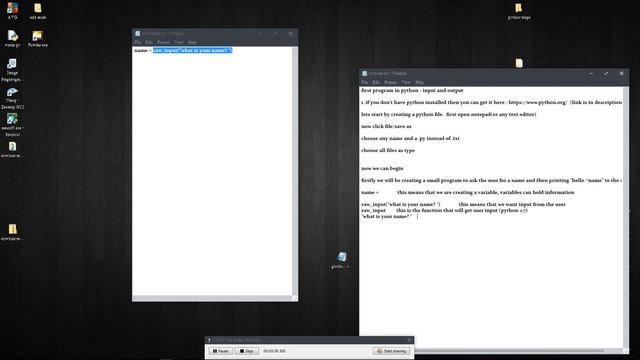Click the 'lets start by creating a python file' line
The image size is (640, 360).
449,115
